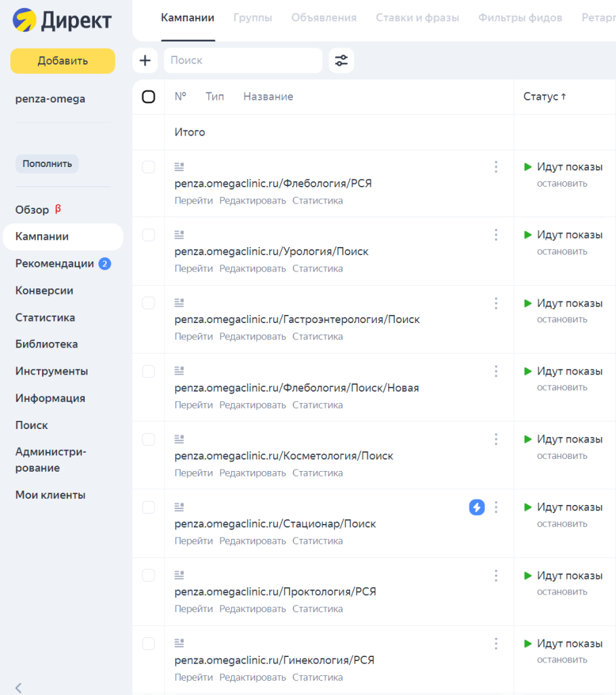Click the plus icon to add a campaign
This screenshot has width=616, height=695.
(x=145, y=60)
